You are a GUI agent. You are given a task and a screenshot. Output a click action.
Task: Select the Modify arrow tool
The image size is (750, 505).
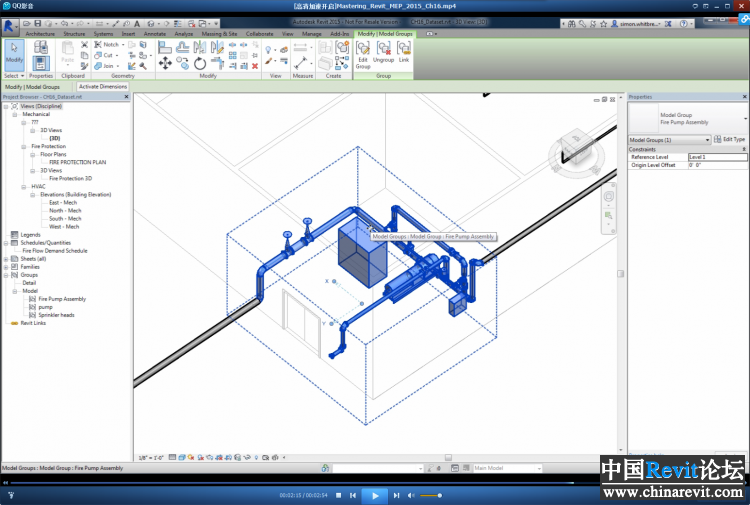pyautogui.click(x=14, y=54)
